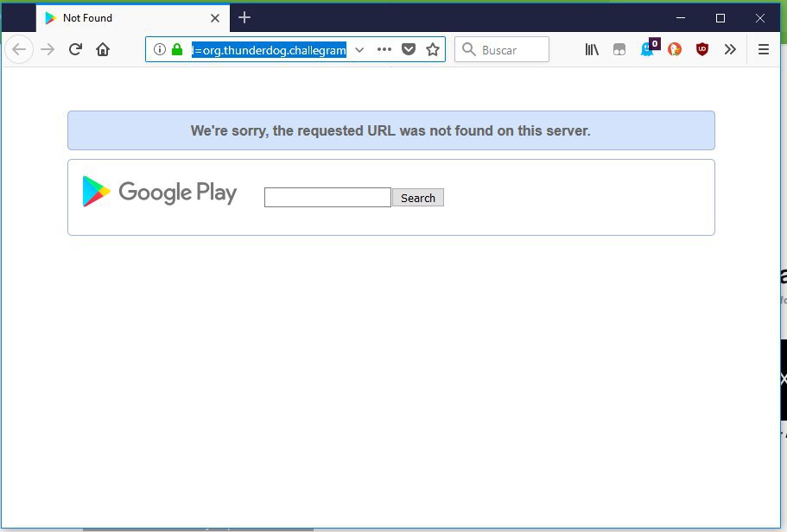Open the uBlock Origin shield icon

pos(702,50)
